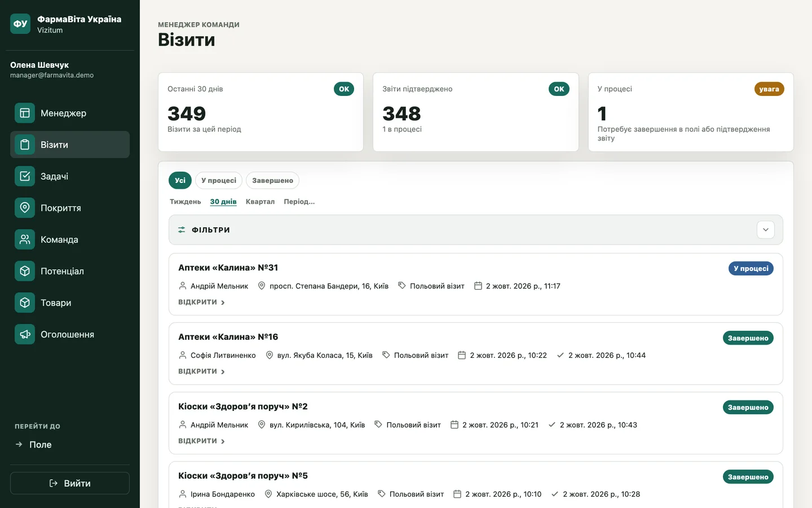Click calendar icon in Калина №31 row

point(478,286)
